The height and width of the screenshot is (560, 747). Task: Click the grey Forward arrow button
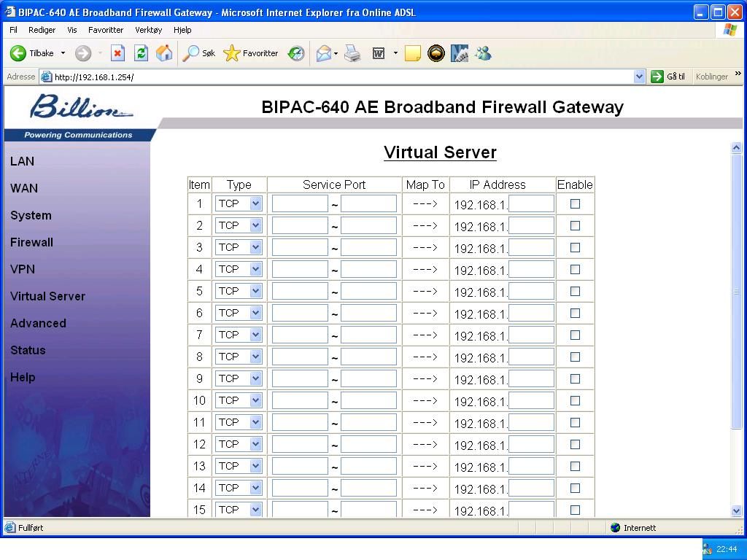pos(83,53)
